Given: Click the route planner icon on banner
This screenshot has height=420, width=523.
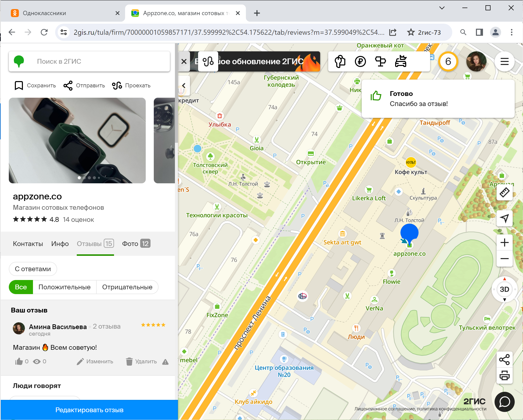Looking at the screenshot, I should click(208, 61).
